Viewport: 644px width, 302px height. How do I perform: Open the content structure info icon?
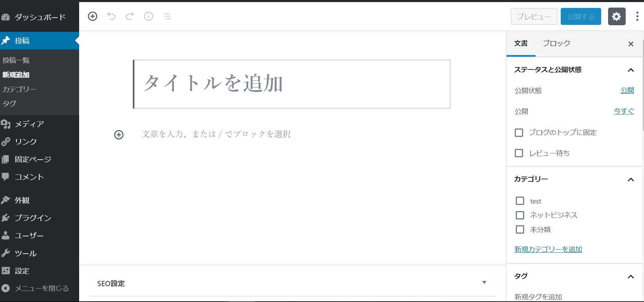[x=149, y=16]
